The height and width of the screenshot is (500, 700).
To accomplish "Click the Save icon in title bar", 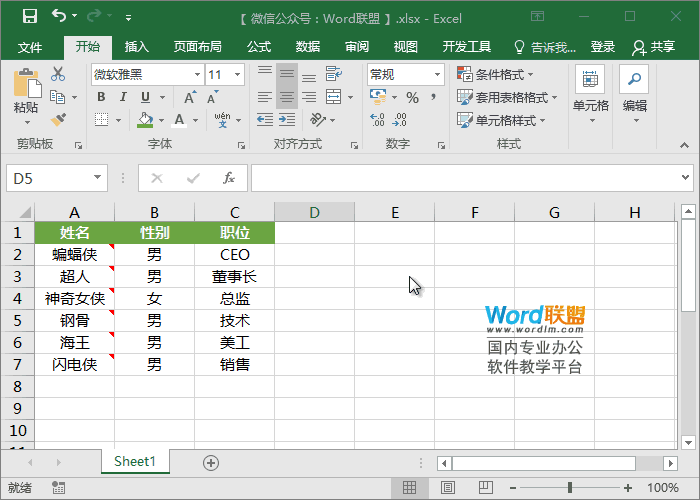I will click(x=29, y=17).
